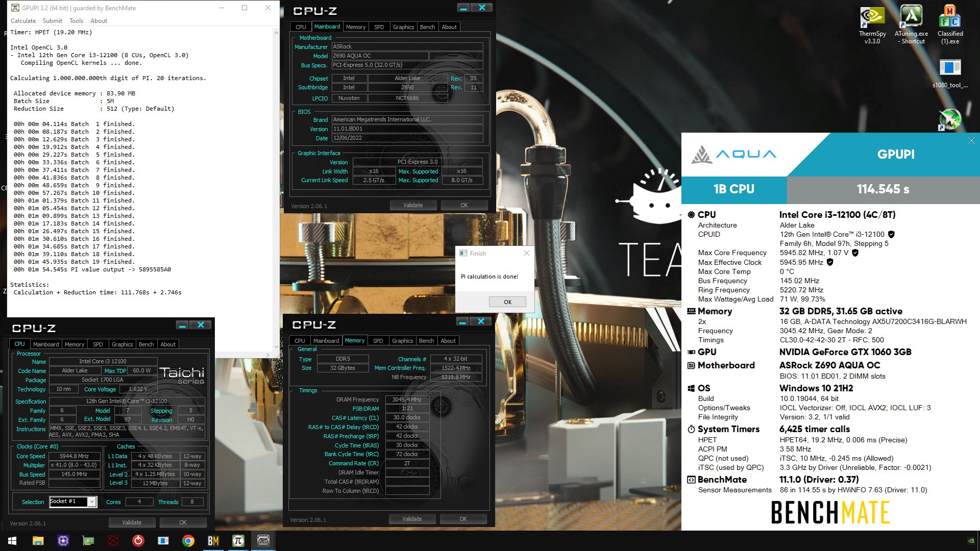The image size is (980, 551).
Task: Switch to SPD tab in Mainboard CPU-Z window
Action: 379,27
